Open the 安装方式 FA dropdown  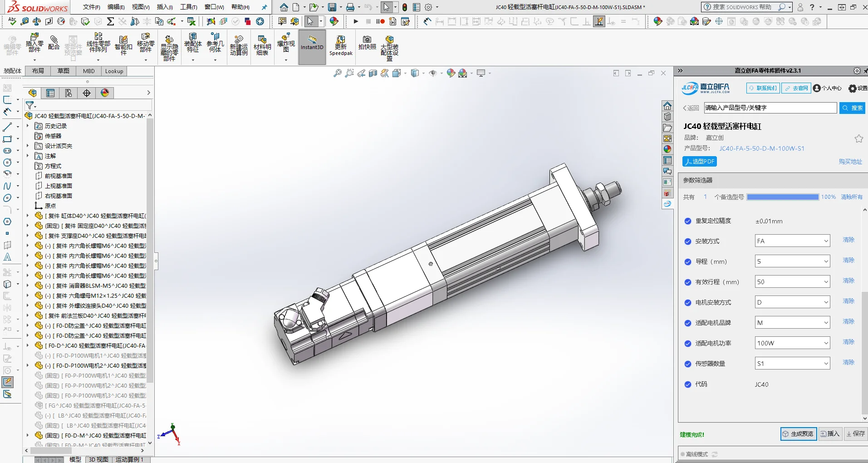(792, 241)
